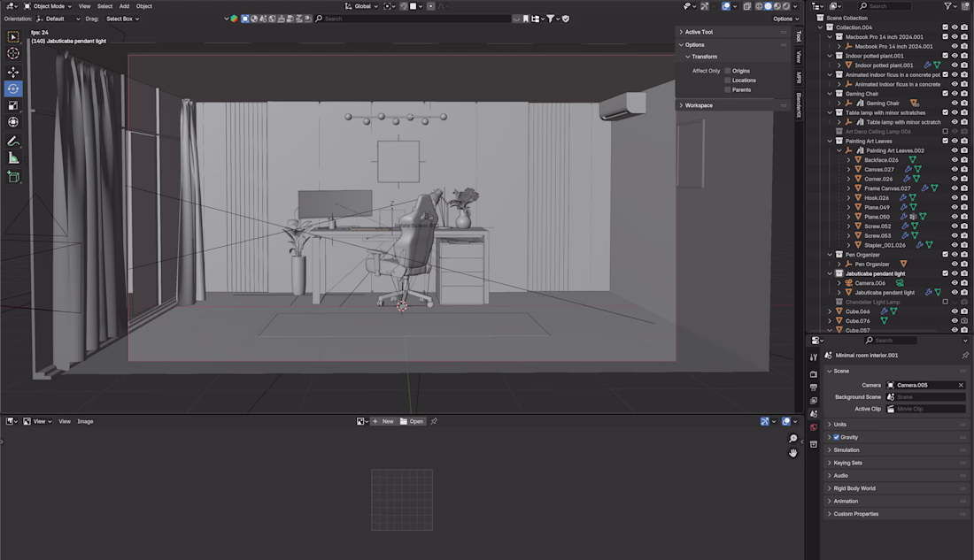The height and width of the screenshot is (560, 974).
Task: Open the Tool properties tab icon
Action: (813, 357)
